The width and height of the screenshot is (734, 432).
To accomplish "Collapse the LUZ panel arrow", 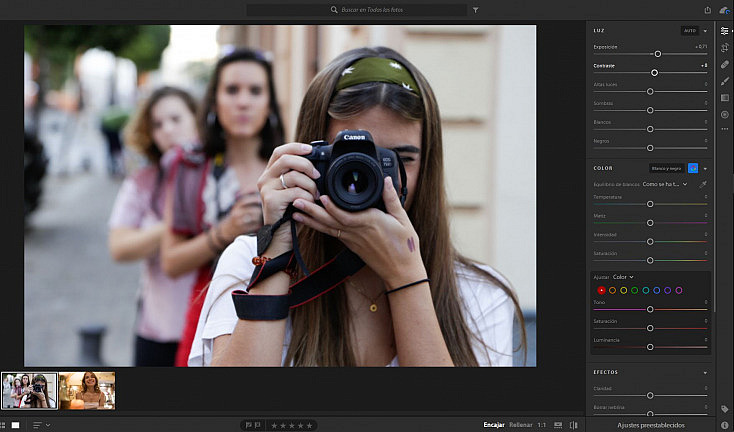I will [x=705, y=31].
